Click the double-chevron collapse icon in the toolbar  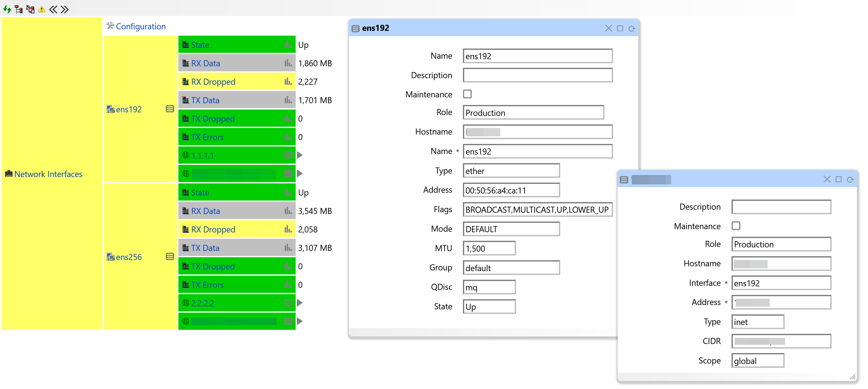pos(53,9)
